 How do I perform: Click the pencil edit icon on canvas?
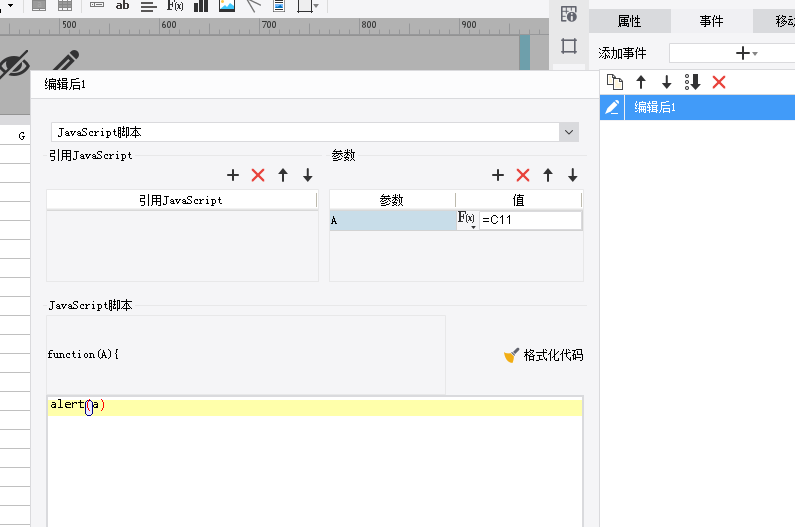[x=66, y=61]
